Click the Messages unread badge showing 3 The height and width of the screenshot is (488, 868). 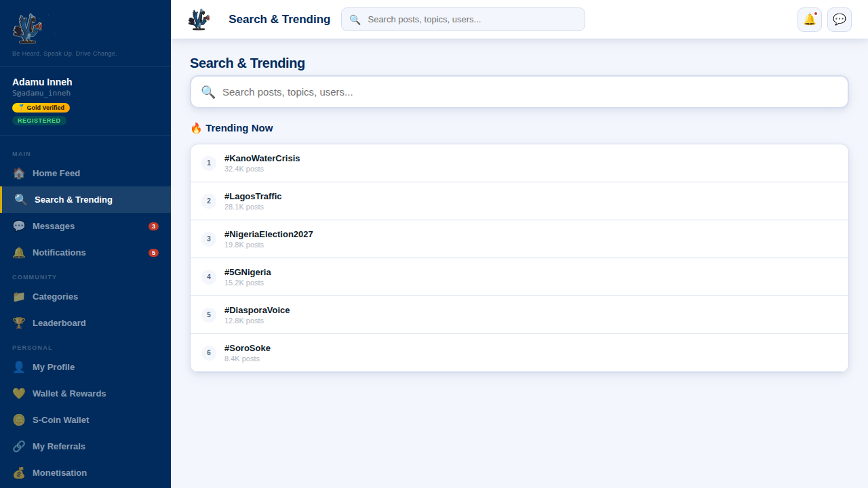[153, 226]
